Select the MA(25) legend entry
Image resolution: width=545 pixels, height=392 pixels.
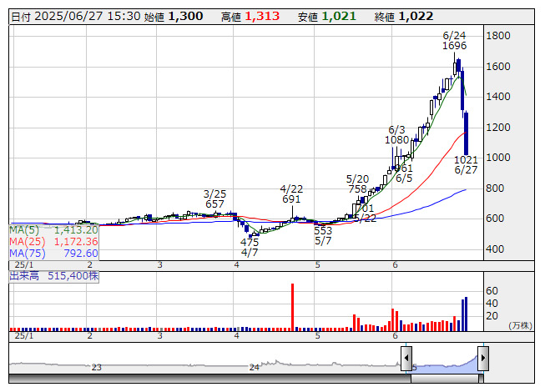[x=54, y=242]
